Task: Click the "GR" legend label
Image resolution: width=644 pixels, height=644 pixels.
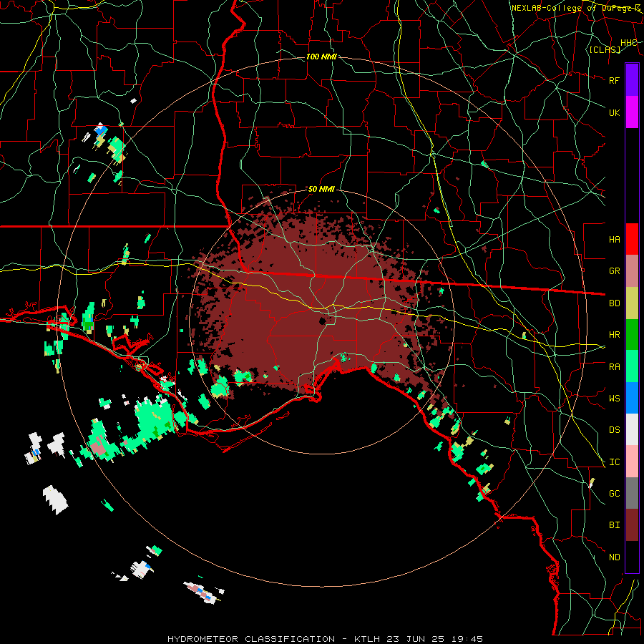Action: (x=614, y=271)
